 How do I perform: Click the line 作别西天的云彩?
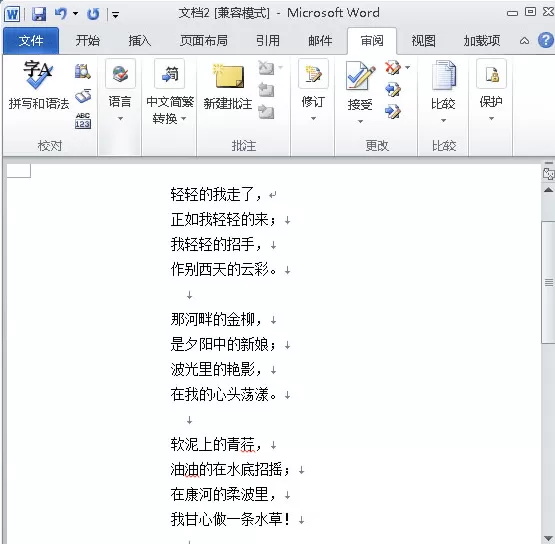(x=223, y=269)
